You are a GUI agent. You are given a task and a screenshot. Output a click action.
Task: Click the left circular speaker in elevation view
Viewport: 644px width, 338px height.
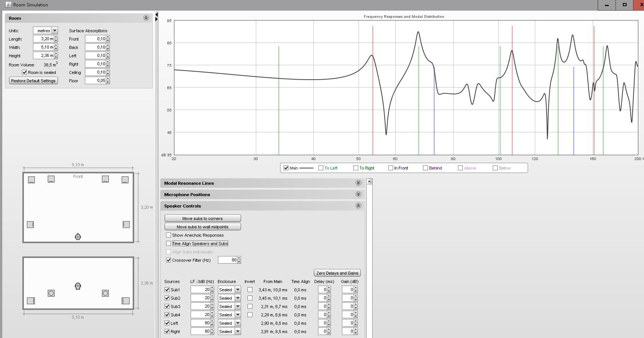tap(51, 293)
